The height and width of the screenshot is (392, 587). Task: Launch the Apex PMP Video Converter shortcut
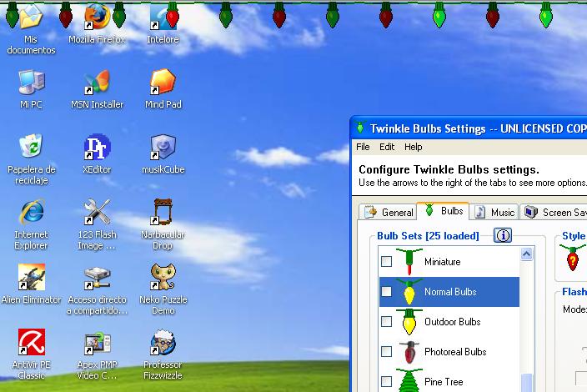(x=97, y=342)
